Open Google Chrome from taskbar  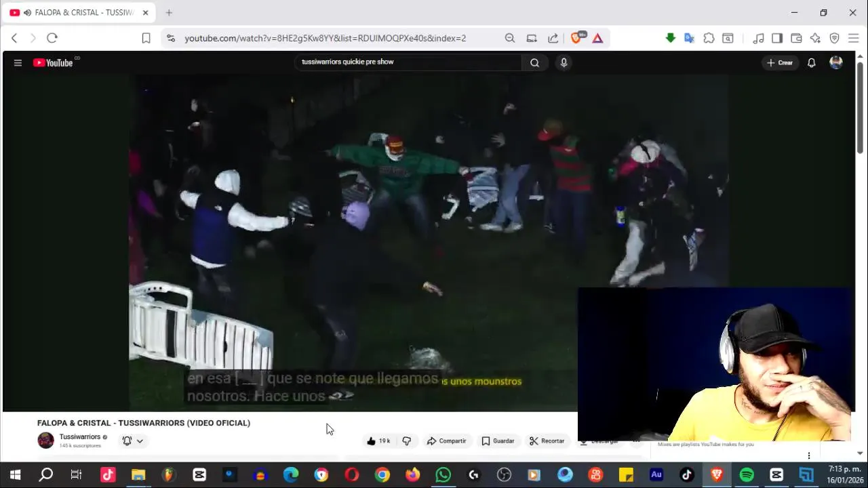[382, 475]
